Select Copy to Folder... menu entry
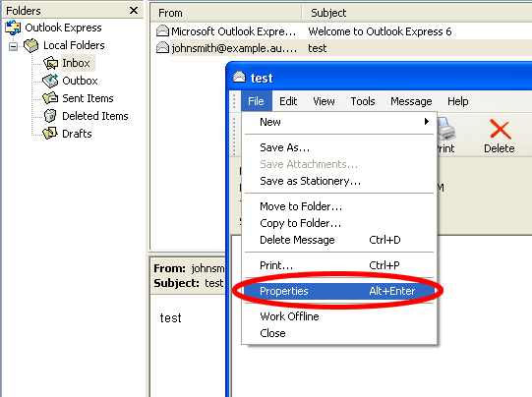Viewport: 532px width, 397px height. 339,223
